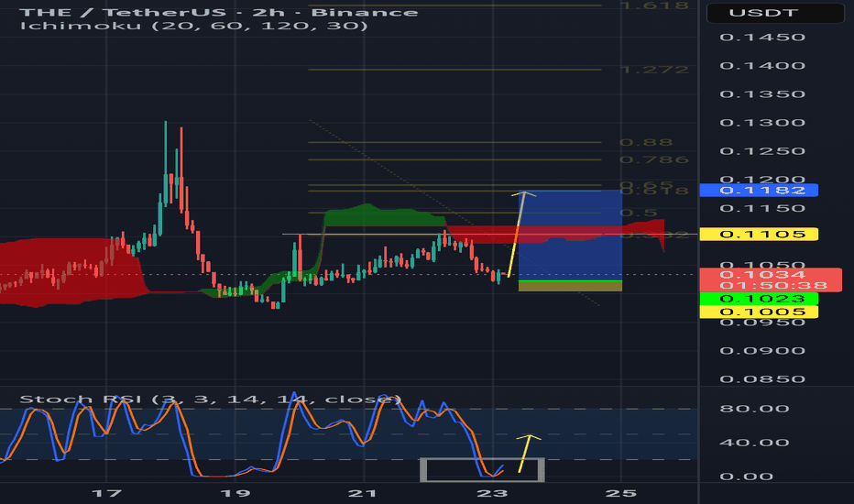Screen dimensions: 854x504
Task: Click the 0.1400 price axis value
Action: click(762, 65)
